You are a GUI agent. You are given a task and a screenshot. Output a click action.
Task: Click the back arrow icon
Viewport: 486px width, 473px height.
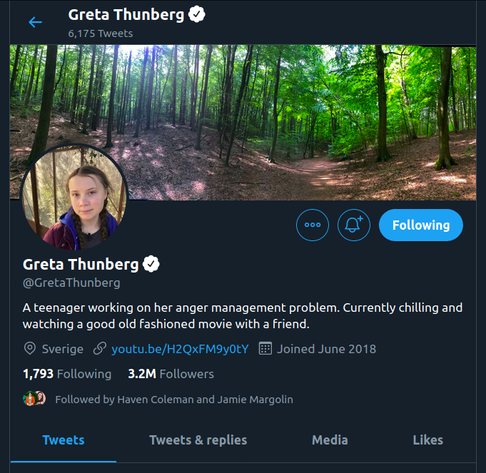(x=35, y=22)
